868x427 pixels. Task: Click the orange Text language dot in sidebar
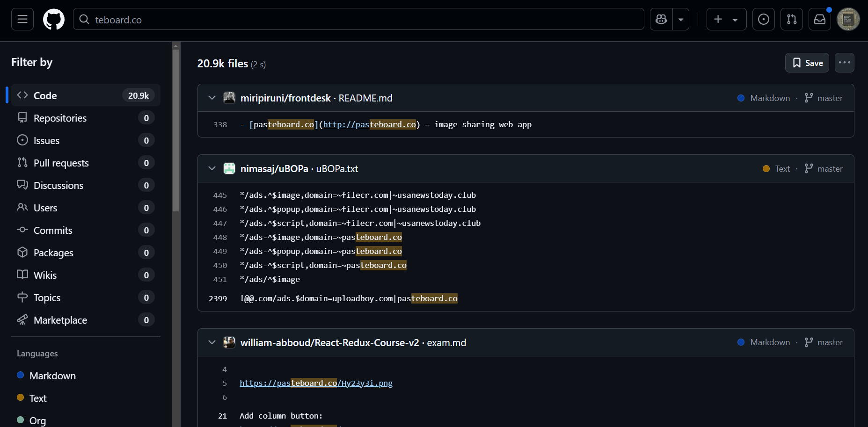pyautogui.click(x=21, y=398)
